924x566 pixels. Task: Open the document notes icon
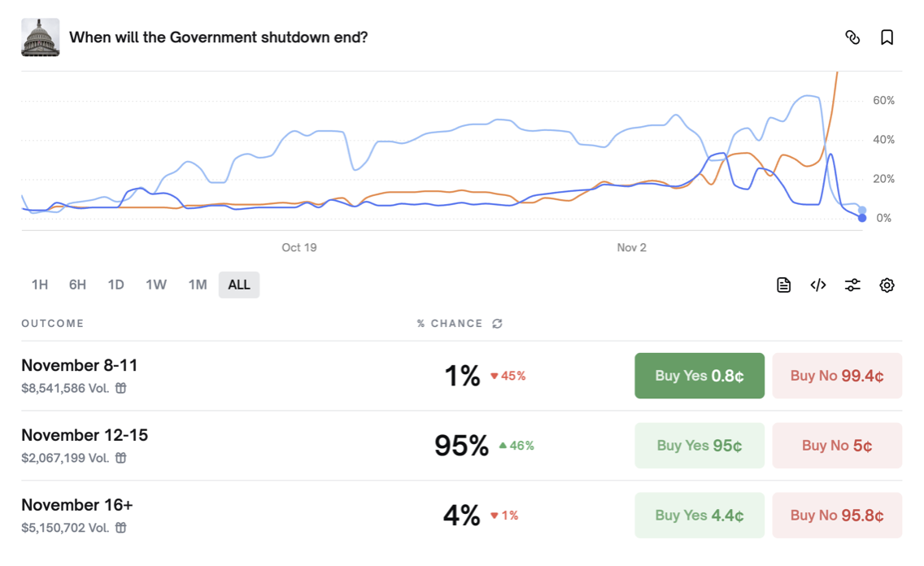(x=783, y=285)
